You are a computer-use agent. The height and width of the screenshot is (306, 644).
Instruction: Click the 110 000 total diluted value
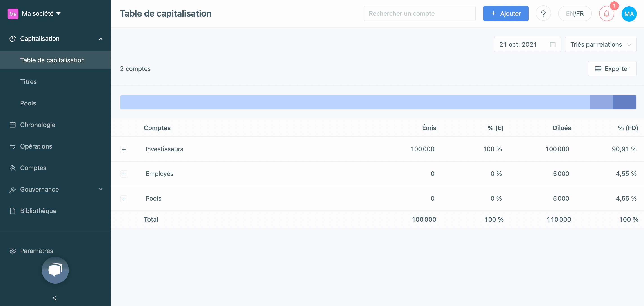click(x=559, y=219)
